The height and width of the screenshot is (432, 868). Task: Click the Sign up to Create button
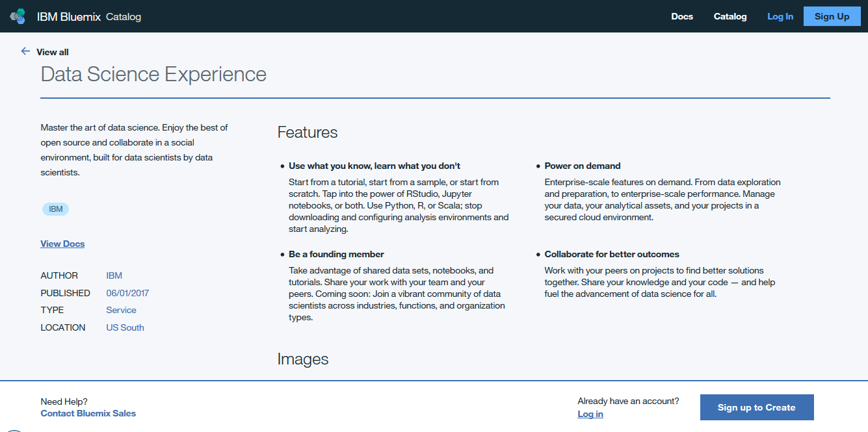757,407
